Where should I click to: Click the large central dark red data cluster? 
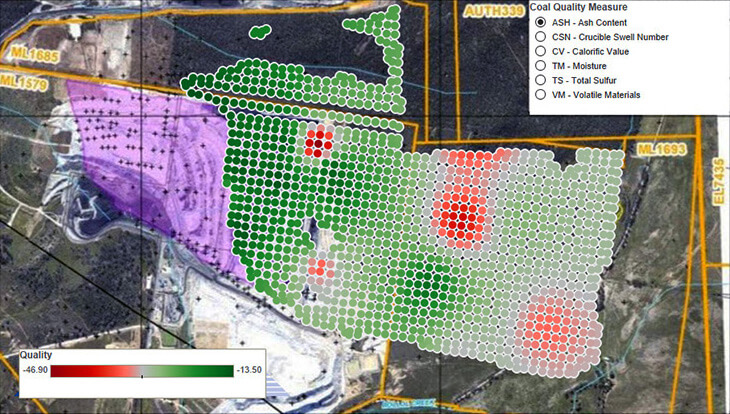coord(460,215)
